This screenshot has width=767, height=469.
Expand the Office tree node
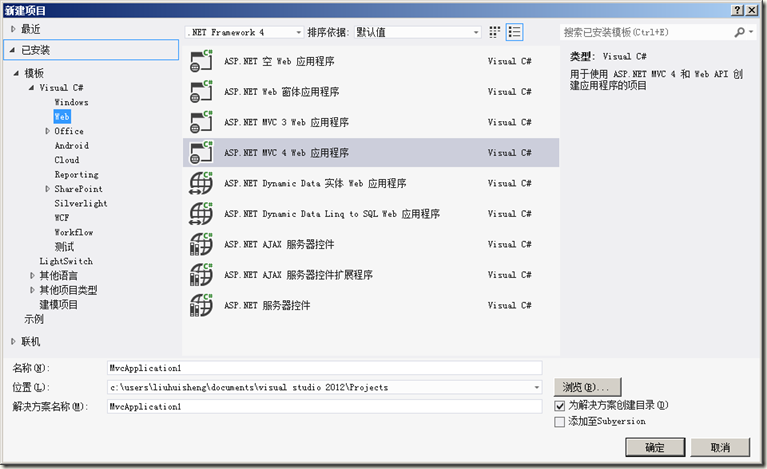(47, 131)
